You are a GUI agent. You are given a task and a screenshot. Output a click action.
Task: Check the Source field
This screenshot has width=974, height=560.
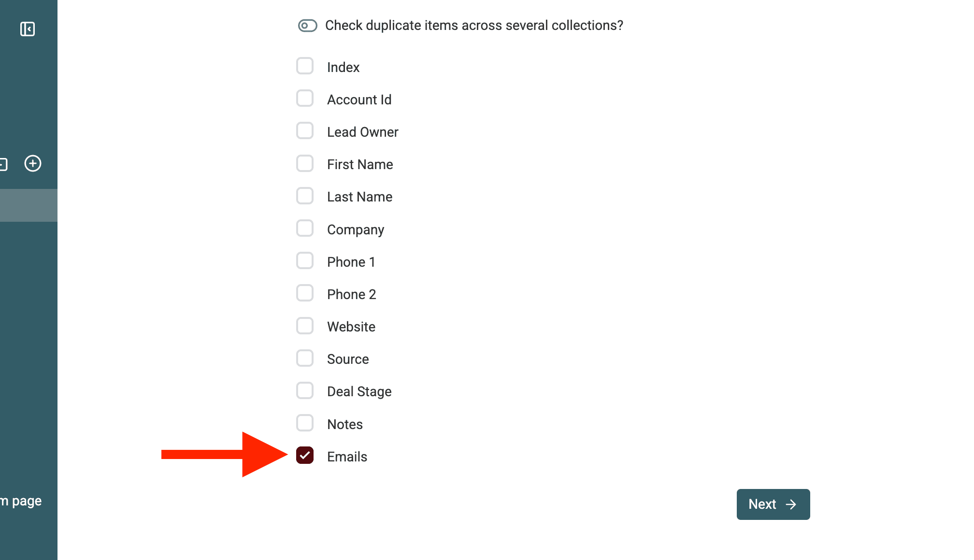(305, 358)
